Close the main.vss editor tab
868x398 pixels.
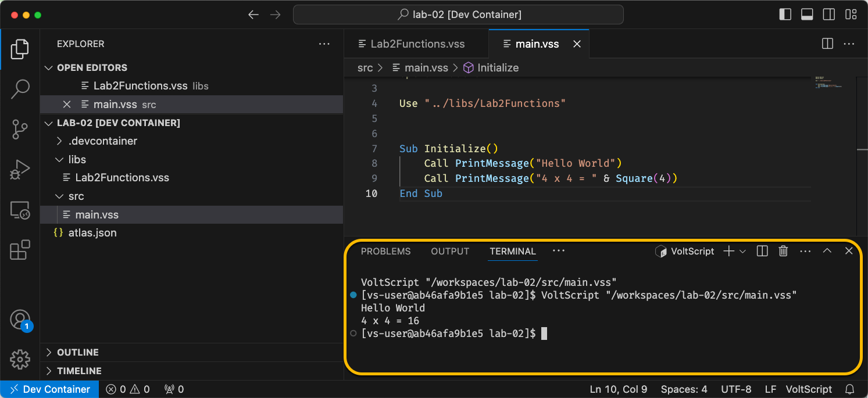click(577, 44)
